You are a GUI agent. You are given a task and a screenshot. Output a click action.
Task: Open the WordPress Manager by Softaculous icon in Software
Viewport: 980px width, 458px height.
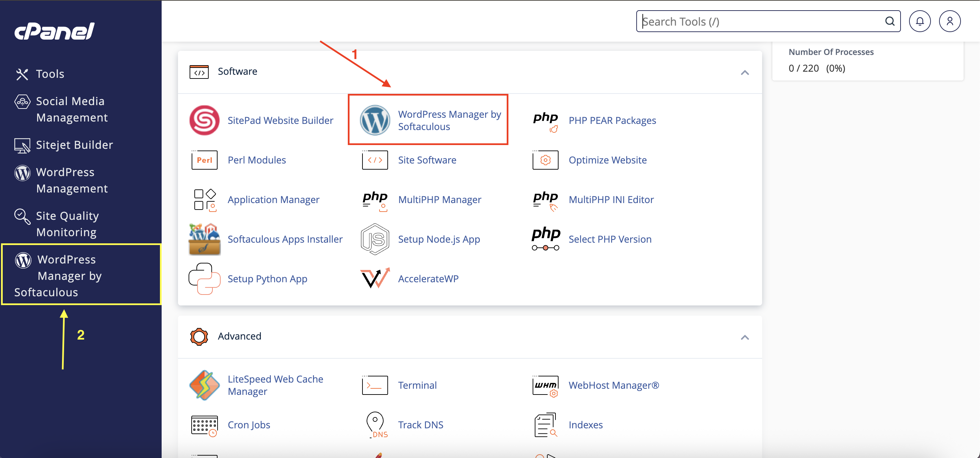click(x=375, y=120)
